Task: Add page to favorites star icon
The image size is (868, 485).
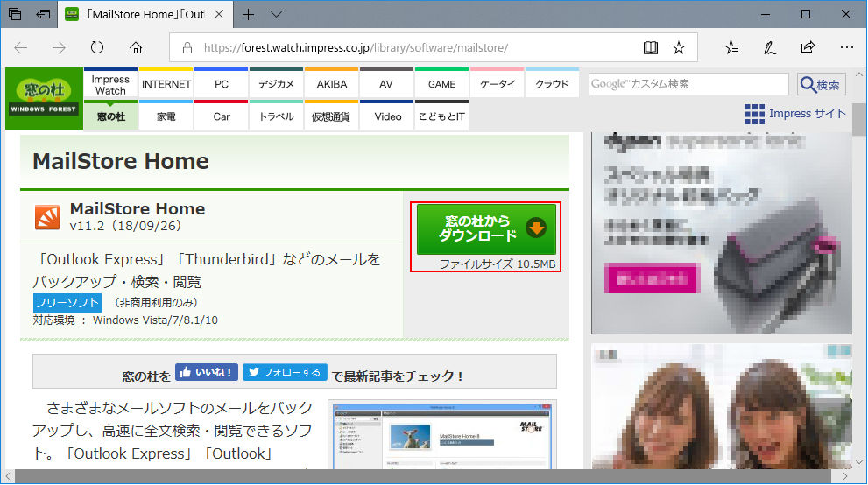Action: point(679,48)
